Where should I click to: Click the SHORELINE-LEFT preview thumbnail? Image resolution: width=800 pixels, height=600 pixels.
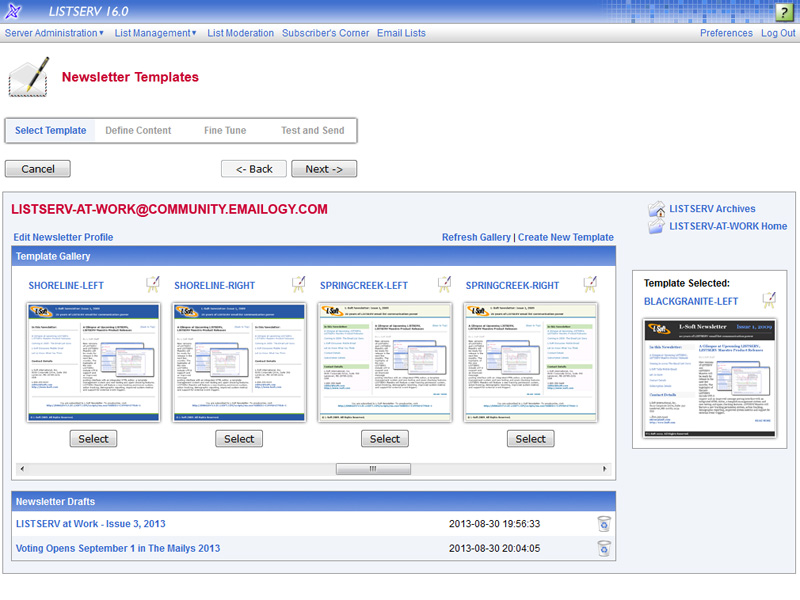pos(93,362)
